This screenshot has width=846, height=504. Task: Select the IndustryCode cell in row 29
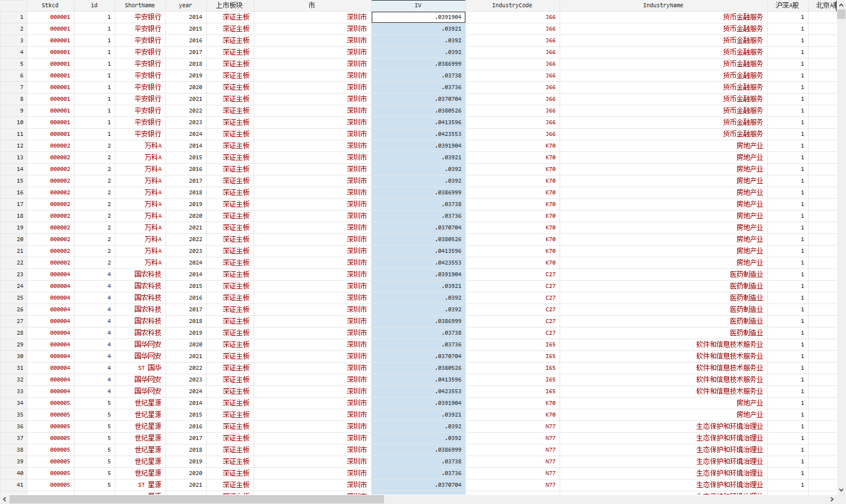tap(512, 345)
